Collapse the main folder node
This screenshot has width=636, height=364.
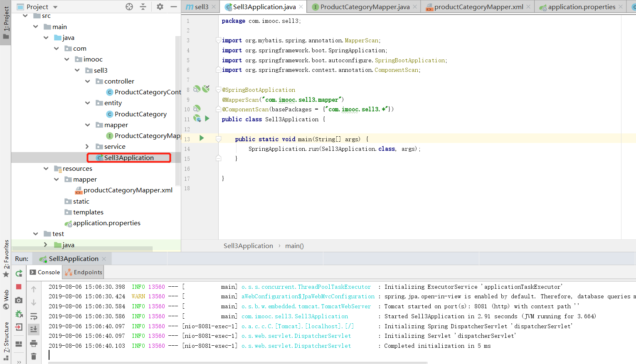tap(36, 27)
